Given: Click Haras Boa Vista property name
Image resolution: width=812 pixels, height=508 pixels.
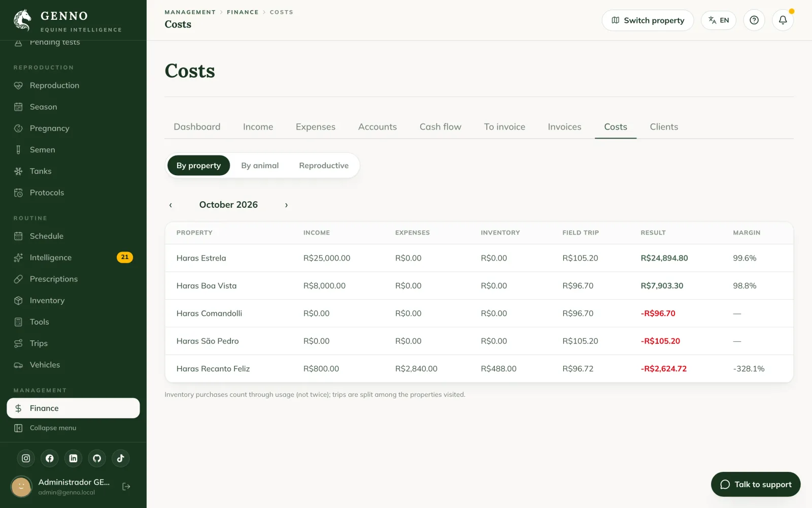Looking at the screenshot, I should coord(207,286).
